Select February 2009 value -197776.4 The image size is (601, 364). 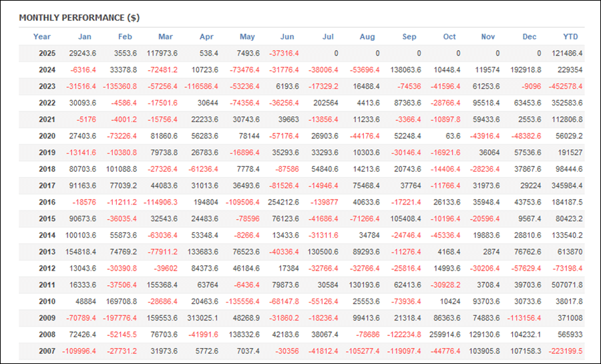(x=120, y=318)
